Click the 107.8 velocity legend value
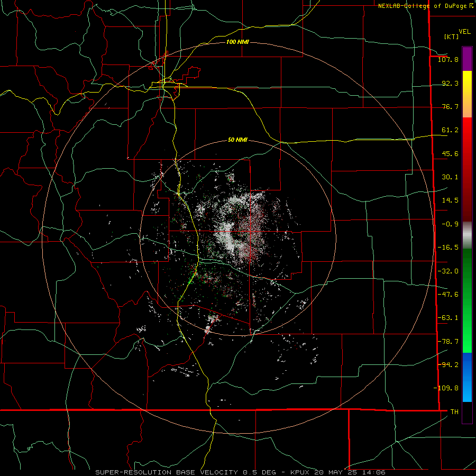The width and height of the screenshot is (476, 476). (x=448, y=59)
